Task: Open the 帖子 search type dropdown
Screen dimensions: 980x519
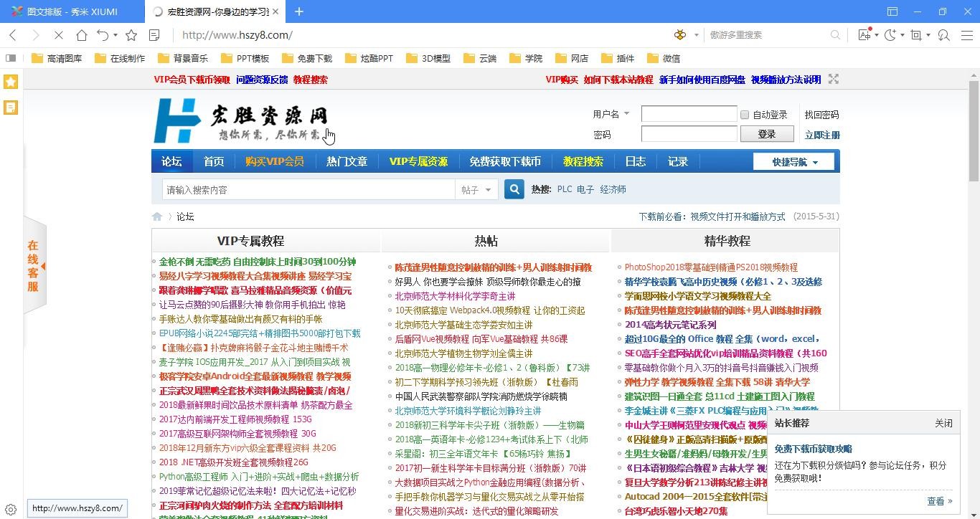Action: click(476, 190)
